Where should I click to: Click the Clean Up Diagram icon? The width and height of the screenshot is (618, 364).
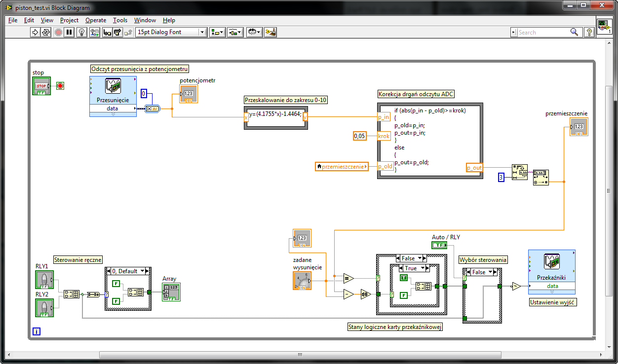[x=270, y=32]
